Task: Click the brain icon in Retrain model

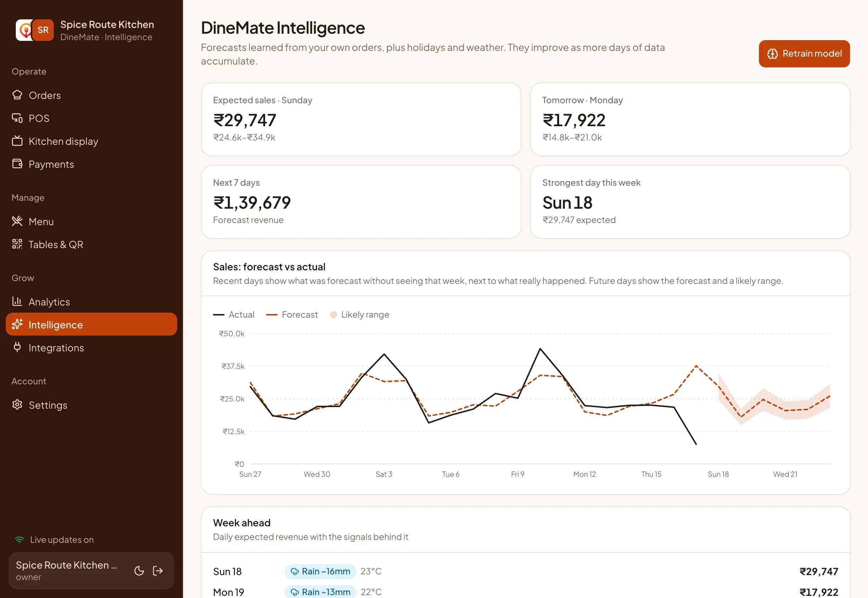Action: 772,53
